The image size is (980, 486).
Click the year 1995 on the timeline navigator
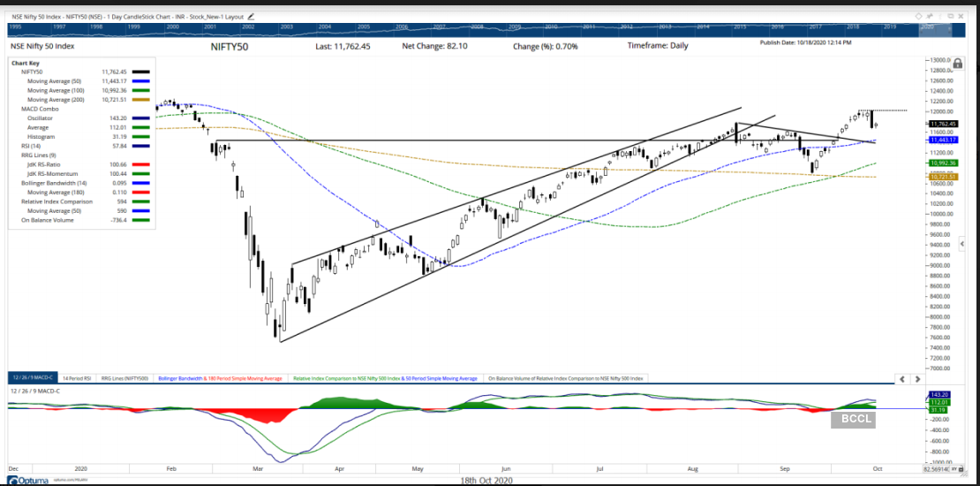coord(15,27)
